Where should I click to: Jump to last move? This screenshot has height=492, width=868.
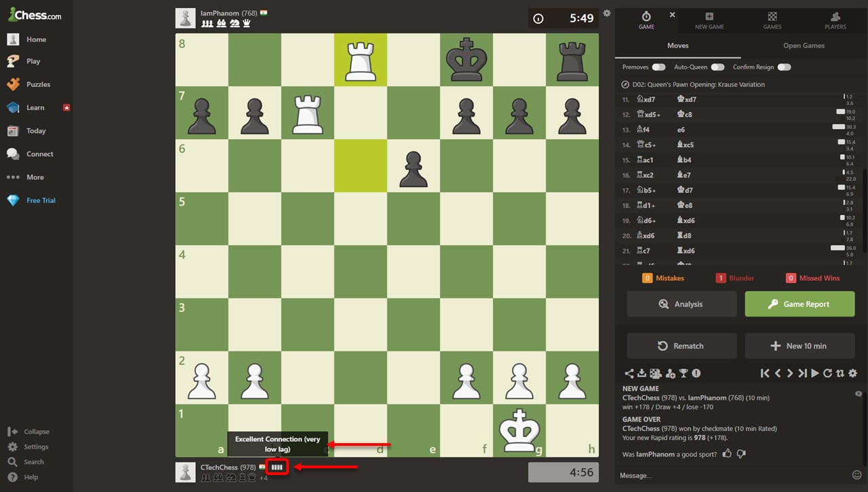click(x=802, y=373)
